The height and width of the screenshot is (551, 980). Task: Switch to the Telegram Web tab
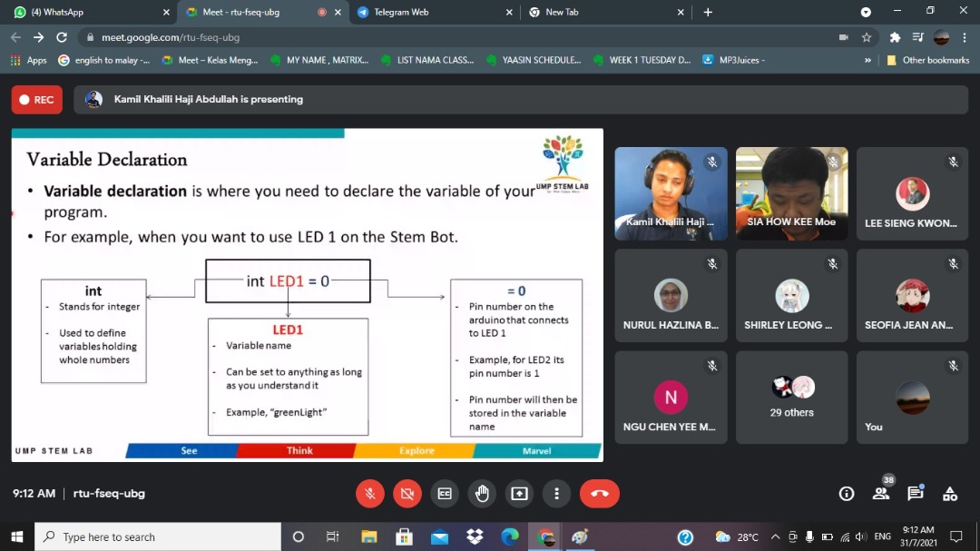click(x=401, y=12)
